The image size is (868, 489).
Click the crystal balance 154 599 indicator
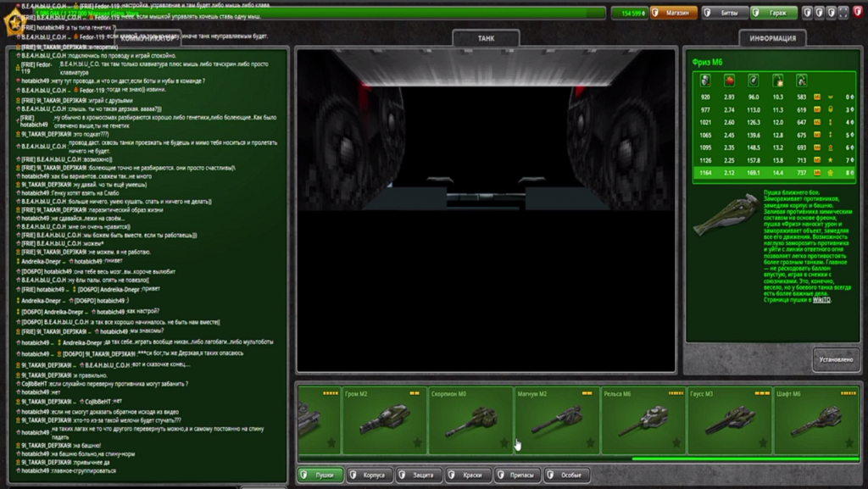click(630, 13)
